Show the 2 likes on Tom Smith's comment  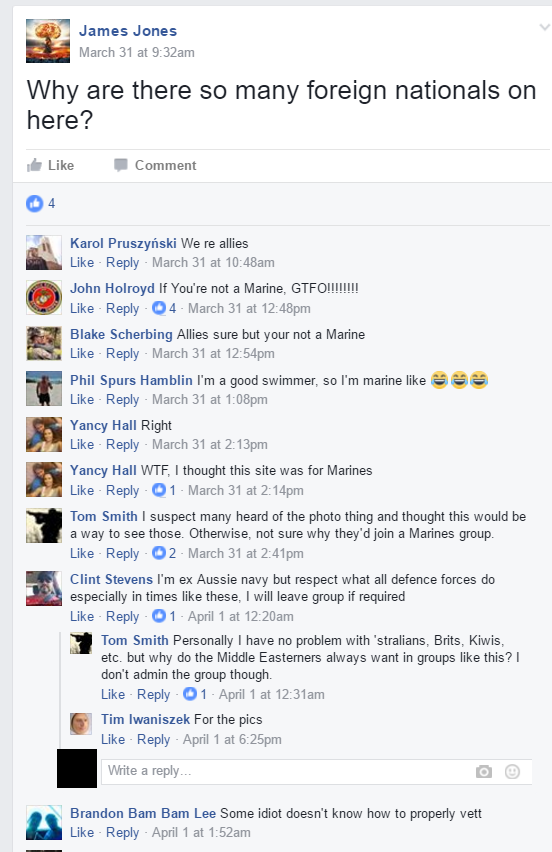coord(164,553)
